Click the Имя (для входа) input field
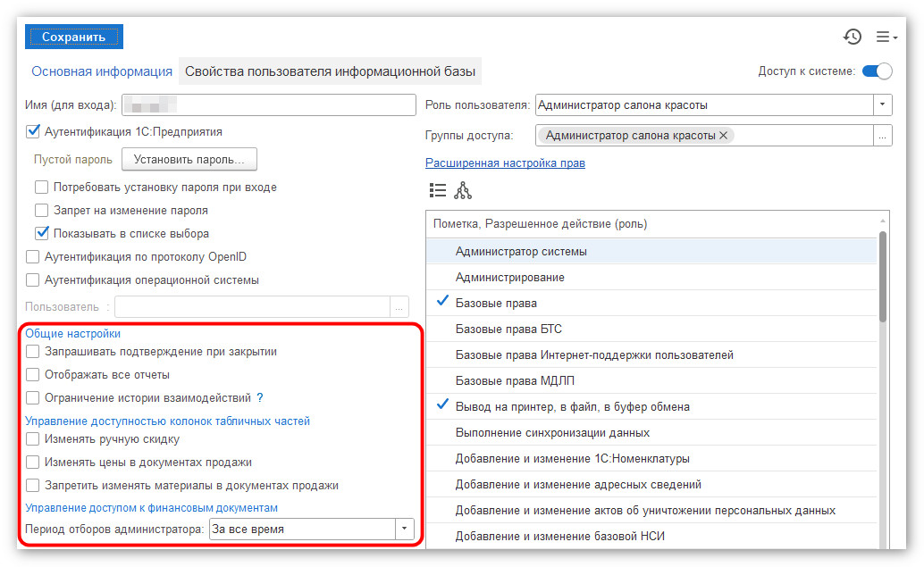Viewport: 924px width, 567px height. pos(269,105)
